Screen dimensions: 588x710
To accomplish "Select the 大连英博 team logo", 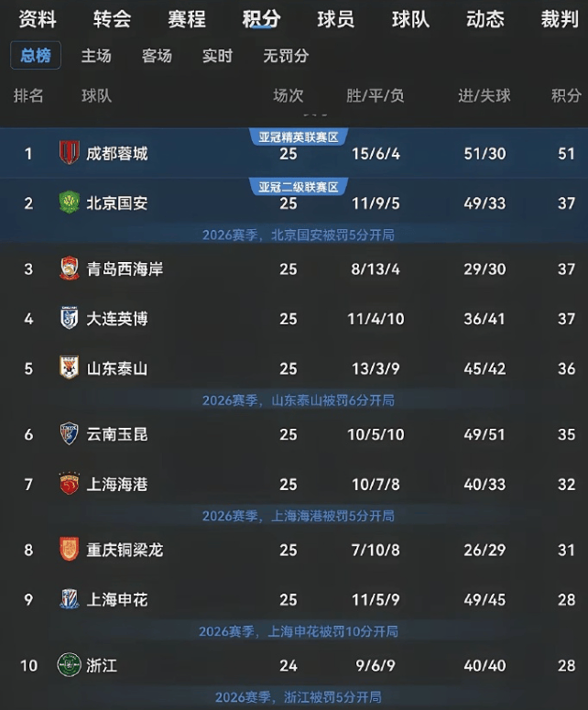I will point(70,318).
